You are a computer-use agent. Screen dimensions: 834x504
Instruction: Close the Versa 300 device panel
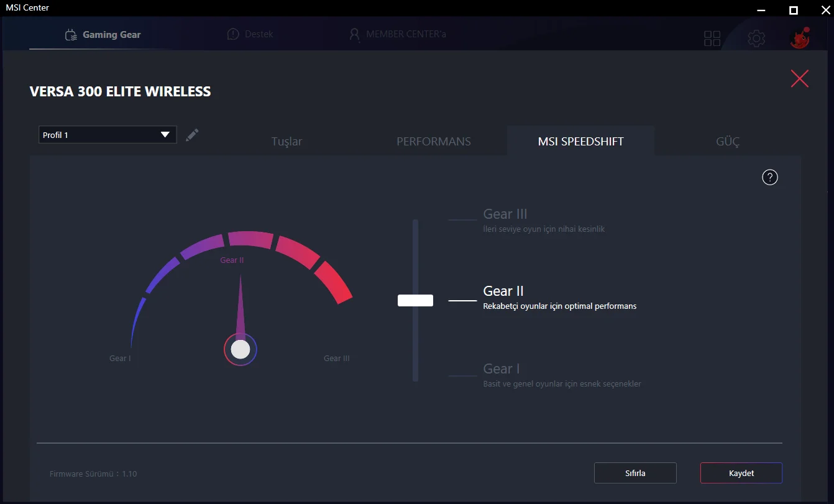[x=800, y=78]
